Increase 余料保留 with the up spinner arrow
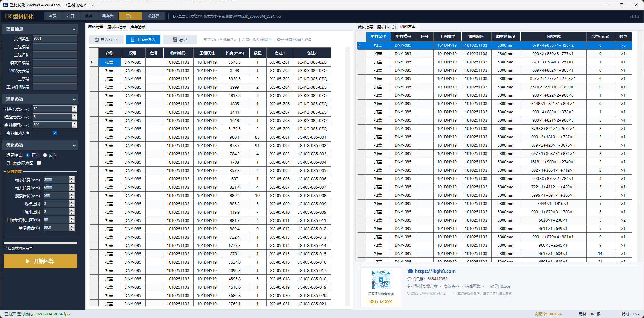 click(x=74, y=123)
